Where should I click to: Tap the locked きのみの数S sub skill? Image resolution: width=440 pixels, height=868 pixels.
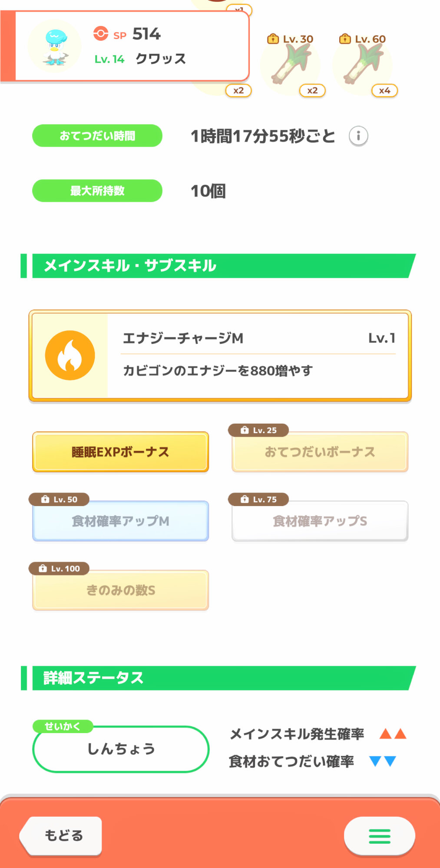click(121, 590)
